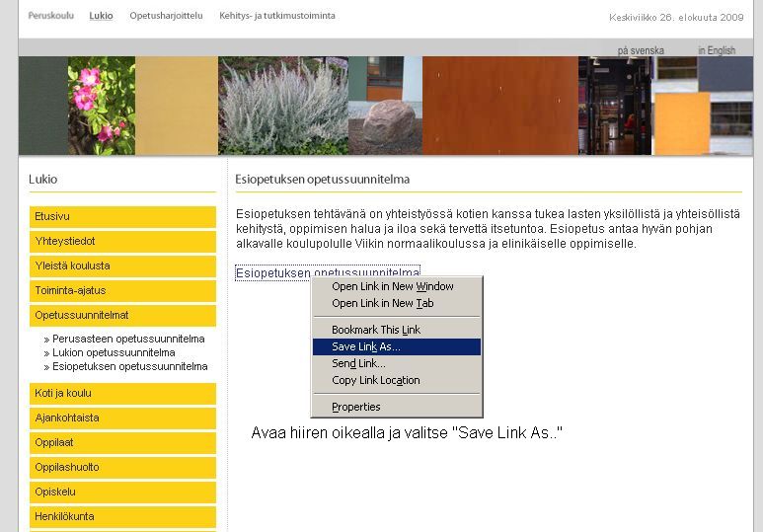Image resolution: width=763 pixels, height=532 pixels.
Task: Open Henkilökunta sidebar item
Action: click(x=122, y=517)
